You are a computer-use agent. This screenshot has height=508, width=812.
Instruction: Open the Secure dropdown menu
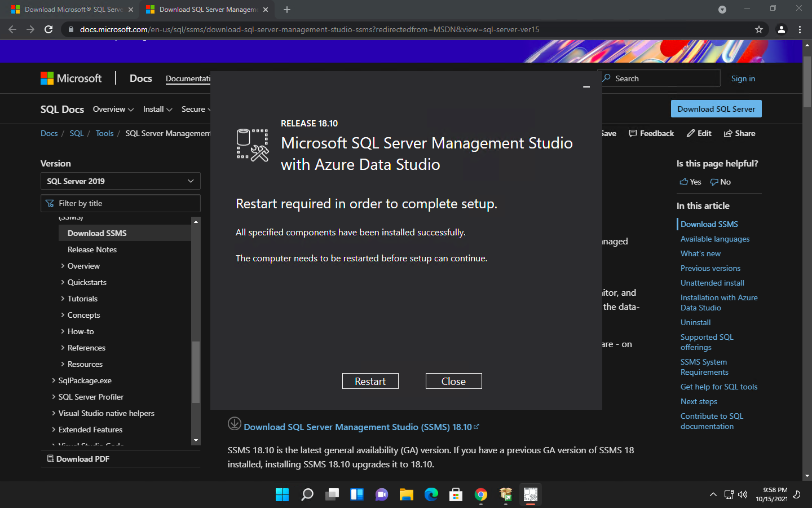tap(196, 109)
